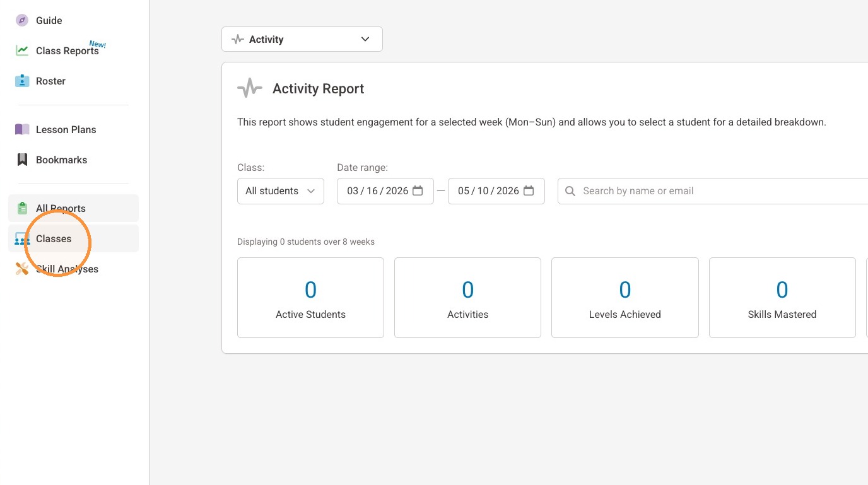868x485 pixels.
Task: Open the Activity report type dropdown
Action: (302, 39)
